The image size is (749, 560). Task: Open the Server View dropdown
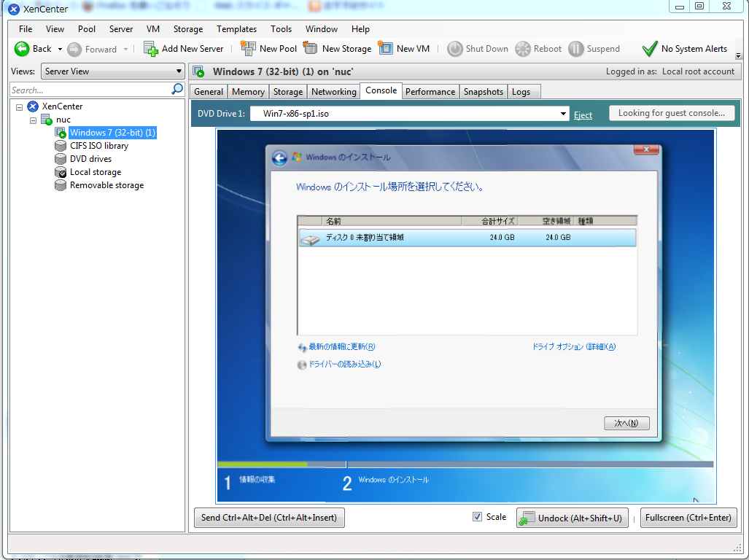[x=113, y=71]
